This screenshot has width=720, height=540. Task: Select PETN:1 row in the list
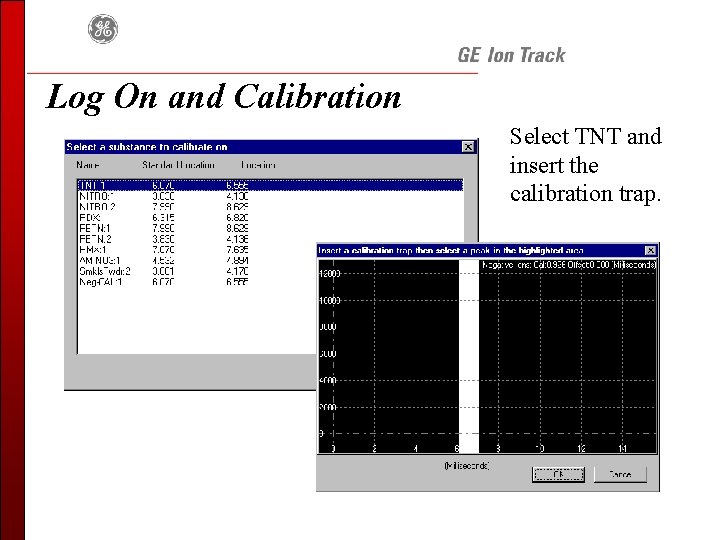270,228
